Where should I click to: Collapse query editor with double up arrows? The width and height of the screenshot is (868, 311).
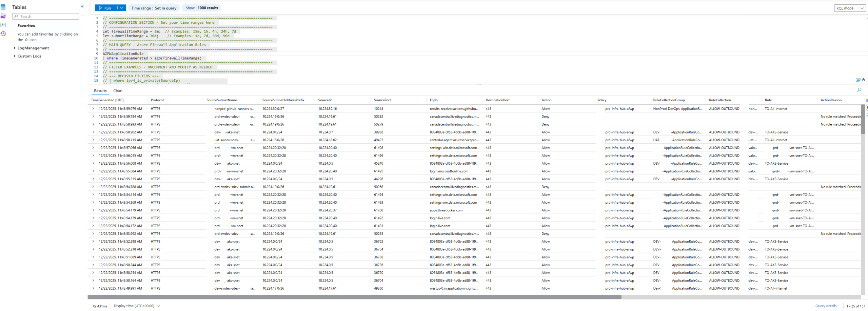point(863,80)
